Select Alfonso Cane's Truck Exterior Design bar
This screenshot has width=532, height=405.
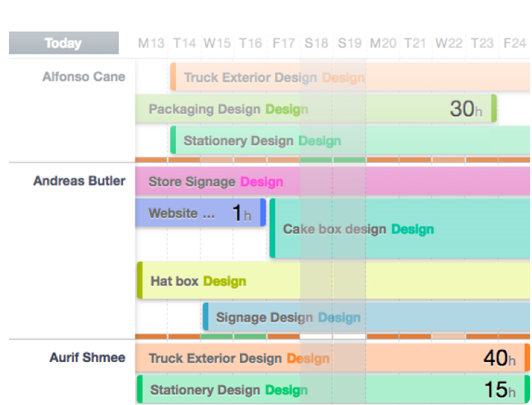point(350,77)
